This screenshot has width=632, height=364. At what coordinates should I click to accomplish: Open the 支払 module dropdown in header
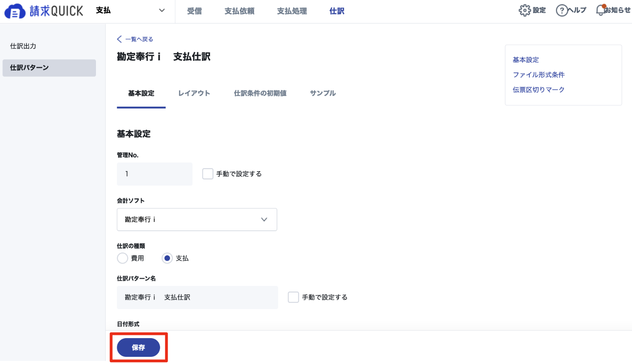click(130, 10)
